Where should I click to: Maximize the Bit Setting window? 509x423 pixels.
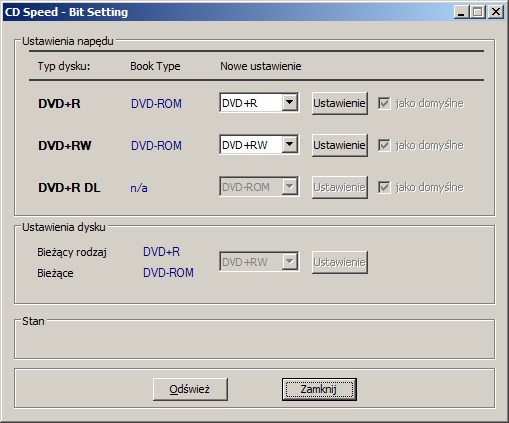point(478,12)
